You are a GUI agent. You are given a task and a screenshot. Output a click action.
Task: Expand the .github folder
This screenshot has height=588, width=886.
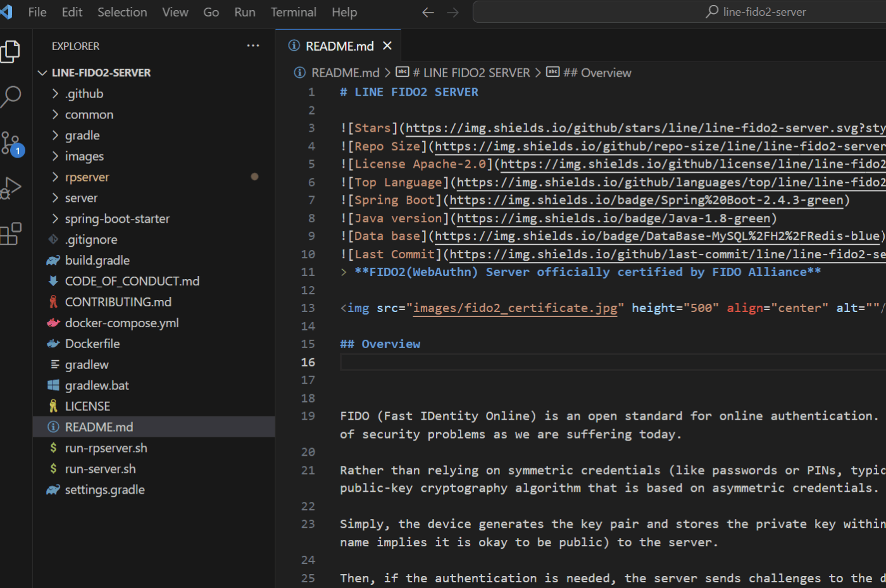pyautogui.click(x=84, y=94)
